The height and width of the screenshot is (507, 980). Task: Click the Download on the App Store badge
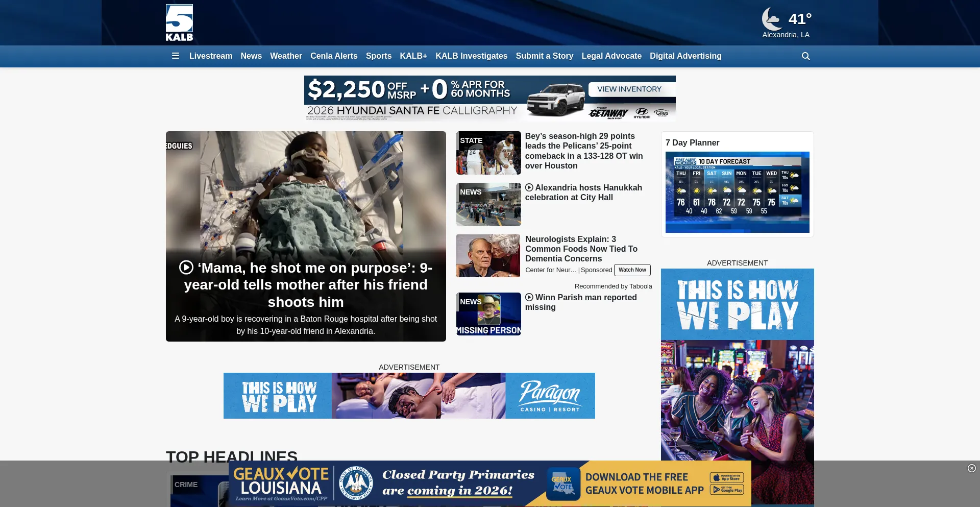(x=726, y=478)
